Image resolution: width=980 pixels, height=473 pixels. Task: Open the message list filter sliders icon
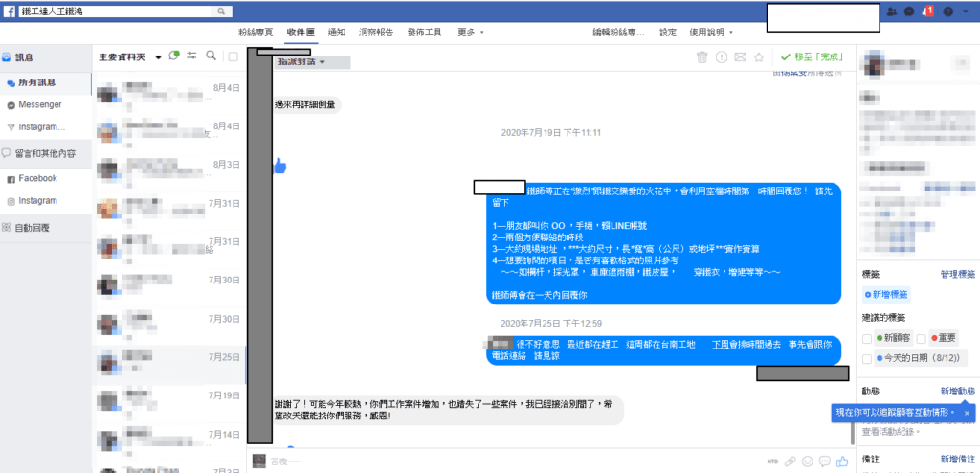pos(192,56)
